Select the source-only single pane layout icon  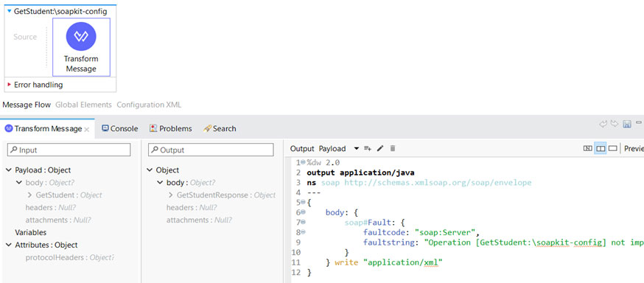click(613, 148)
